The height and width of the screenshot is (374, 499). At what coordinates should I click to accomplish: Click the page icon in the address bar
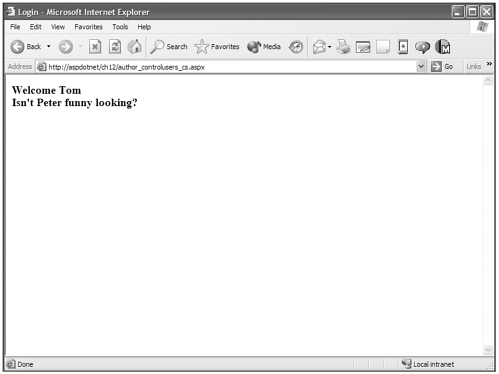tap(41, 67)
